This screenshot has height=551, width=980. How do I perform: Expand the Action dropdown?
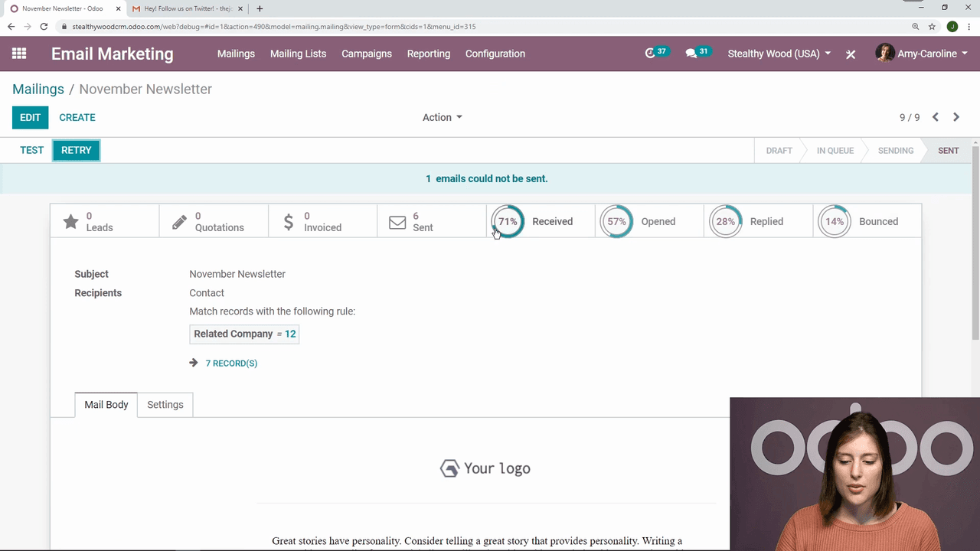pyautogui.click(x=442, y=117)
